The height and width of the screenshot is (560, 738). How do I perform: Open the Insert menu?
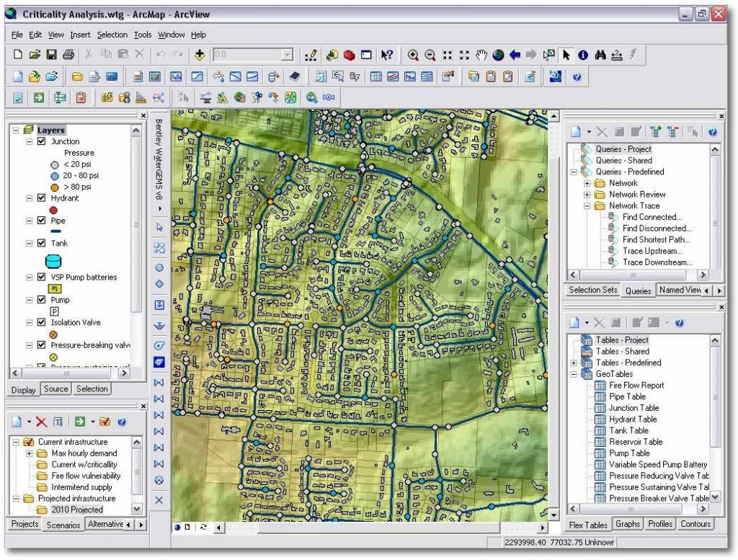click(x=80, y=35)
